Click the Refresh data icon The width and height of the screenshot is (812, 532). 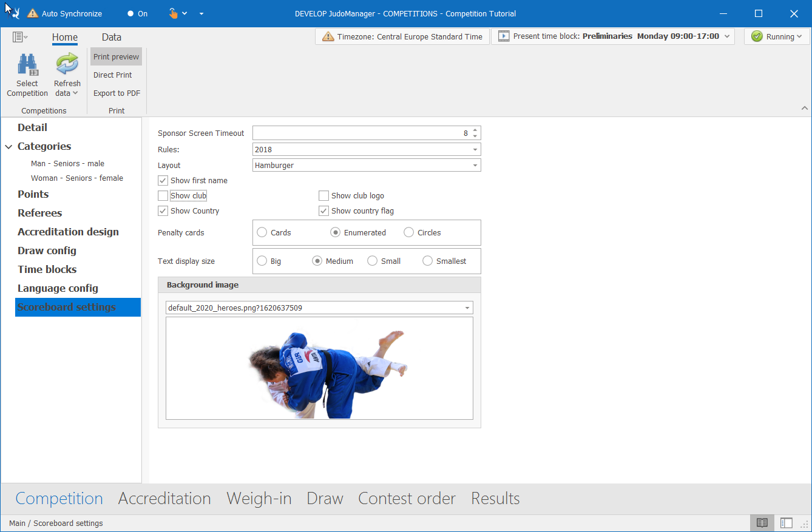click(x=67, y=64)
